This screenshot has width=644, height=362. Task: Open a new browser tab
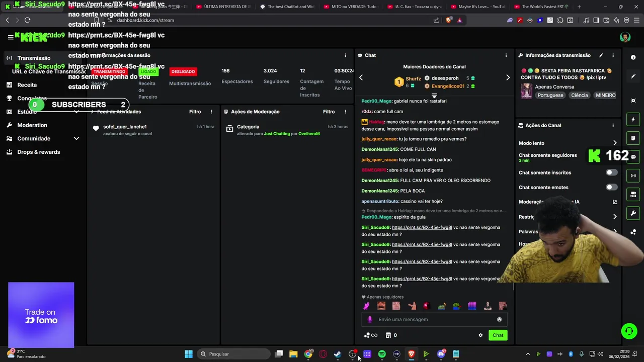coord(579,7)
